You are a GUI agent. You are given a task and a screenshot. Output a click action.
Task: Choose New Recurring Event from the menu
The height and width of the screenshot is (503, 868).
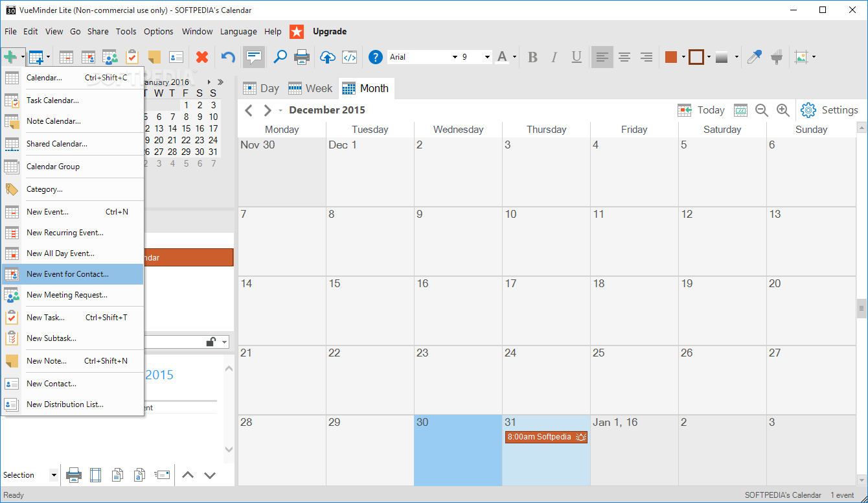coord(73,233)
